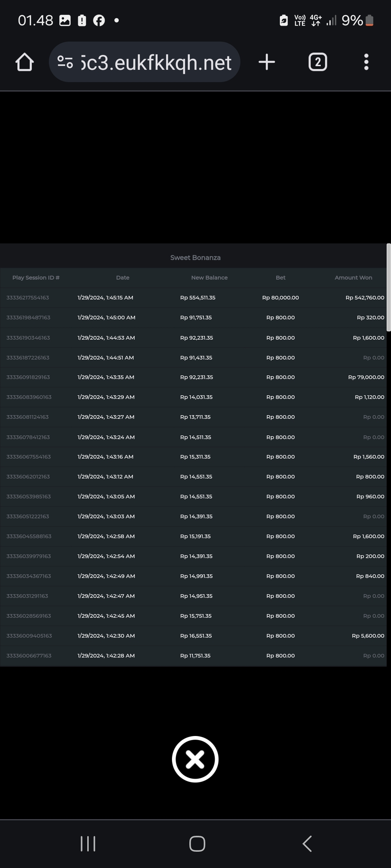Select the Rp 5,600.00 amount won entry
Screen dimensions: 391x868
[x=368, y=636]
